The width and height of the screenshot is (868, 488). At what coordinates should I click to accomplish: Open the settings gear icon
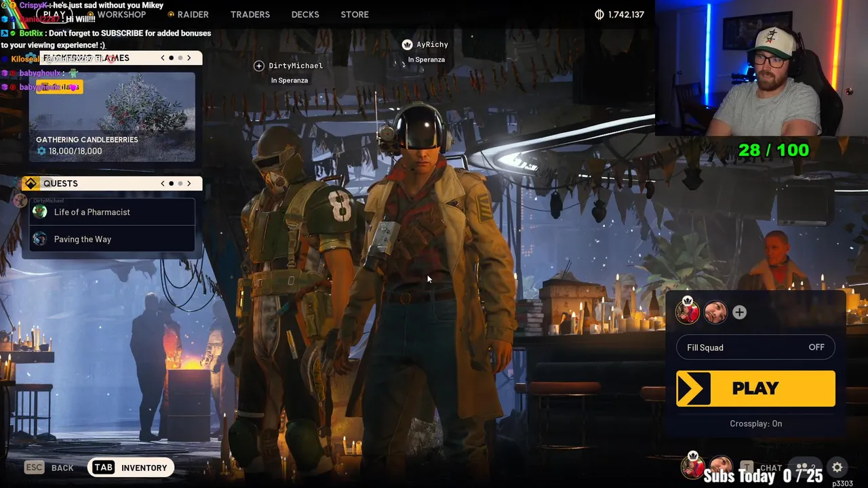coord(837,467)
